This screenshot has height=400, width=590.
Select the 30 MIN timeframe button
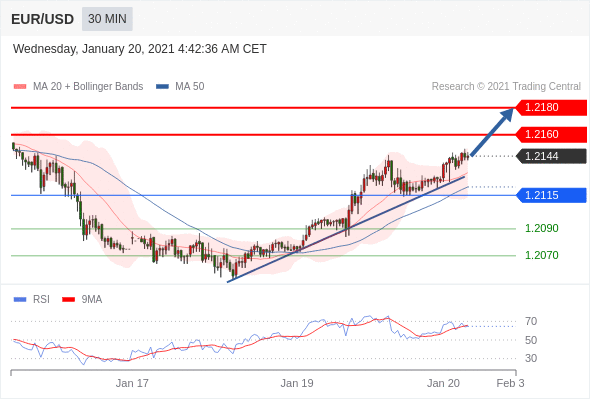coord(107,19)
